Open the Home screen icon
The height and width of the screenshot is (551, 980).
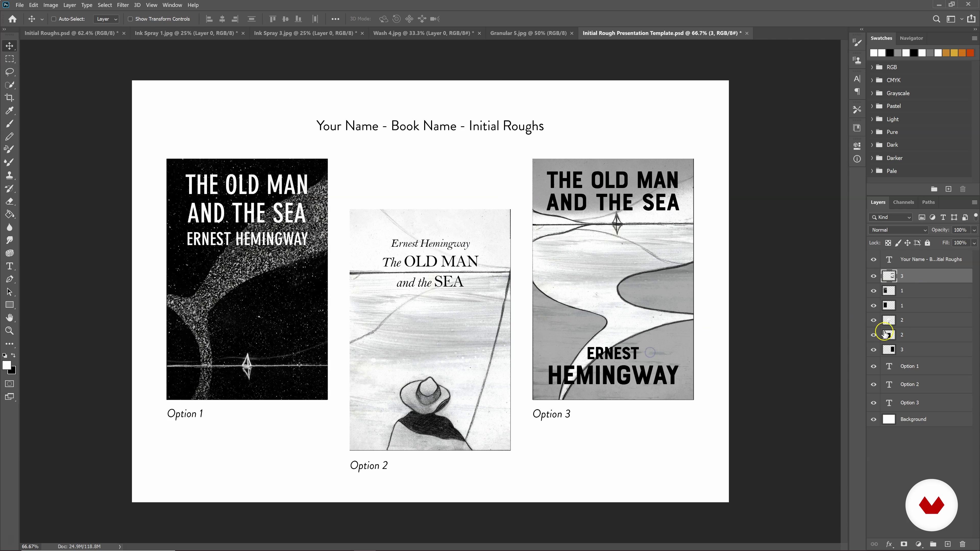tap(12, 19)
